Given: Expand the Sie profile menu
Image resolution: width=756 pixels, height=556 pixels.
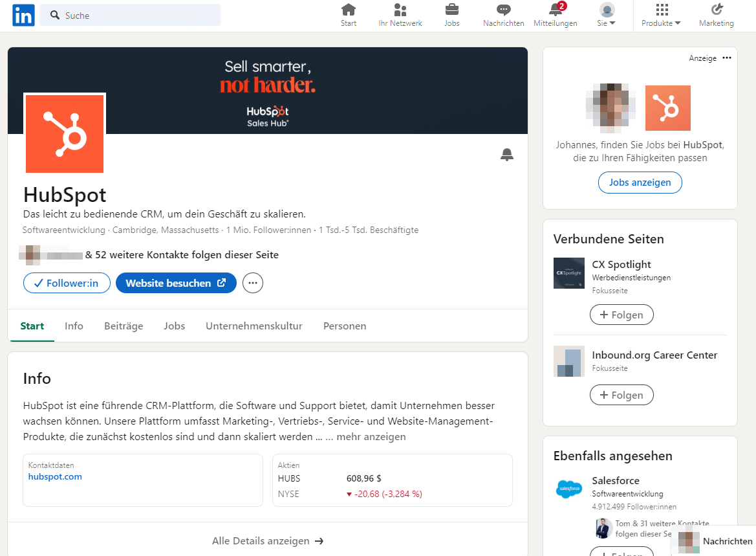Looking at the screenshot, I should [607, 16].
